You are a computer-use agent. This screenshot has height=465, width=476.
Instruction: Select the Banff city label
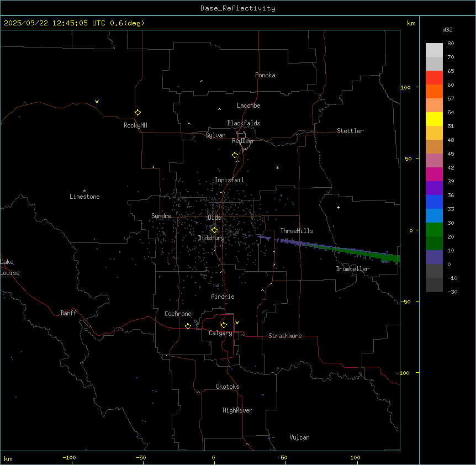(68, 313)
